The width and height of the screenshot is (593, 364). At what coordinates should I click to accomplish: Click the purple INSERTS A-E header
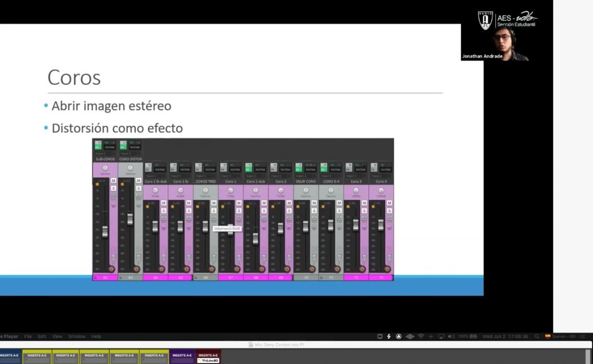coord(182,355)
